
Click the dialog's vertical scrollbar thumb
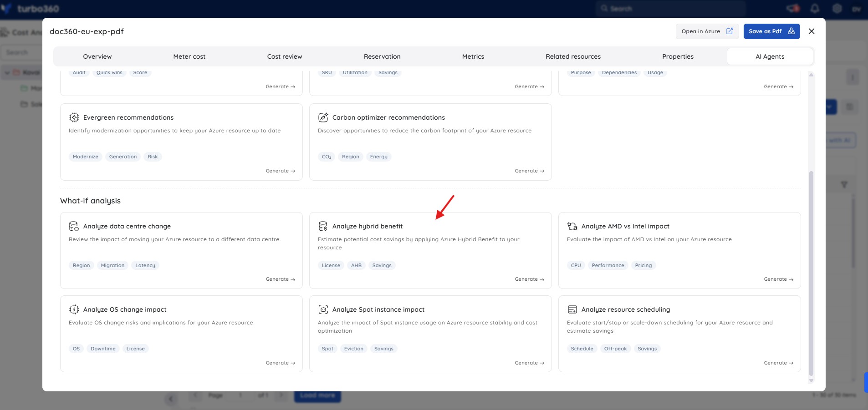[x=811, y=273]
